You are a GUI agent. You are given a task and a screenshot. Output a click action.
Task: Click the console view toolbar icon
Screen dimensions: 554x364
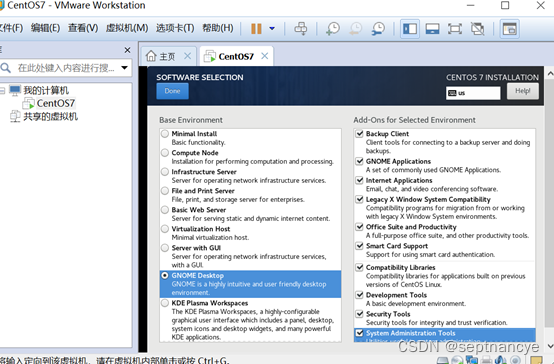(509, 29)
